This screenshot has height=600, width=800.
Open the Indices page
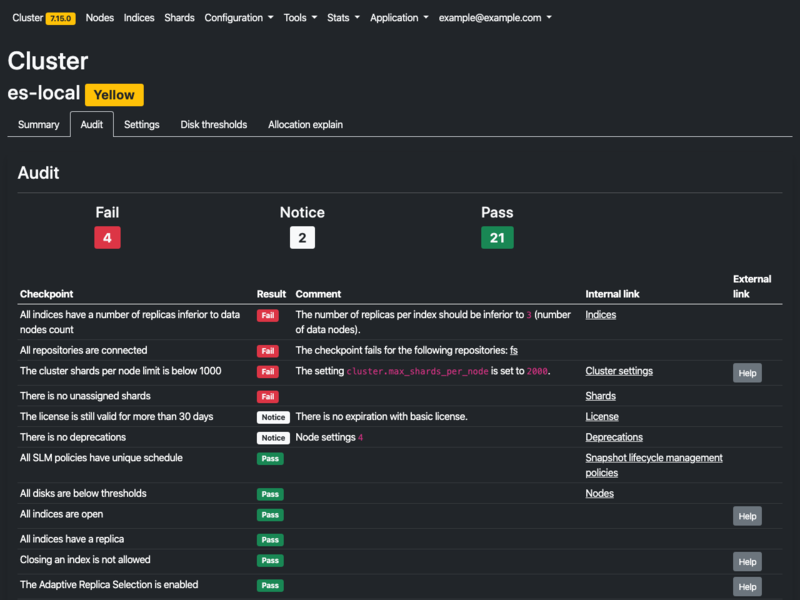[139, 18]
